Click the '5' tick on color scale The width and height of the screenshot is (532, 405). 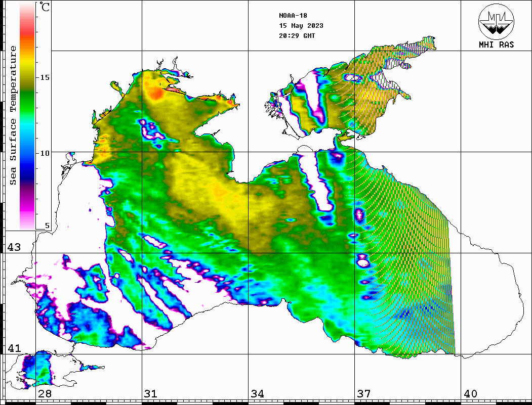(47, 226)
